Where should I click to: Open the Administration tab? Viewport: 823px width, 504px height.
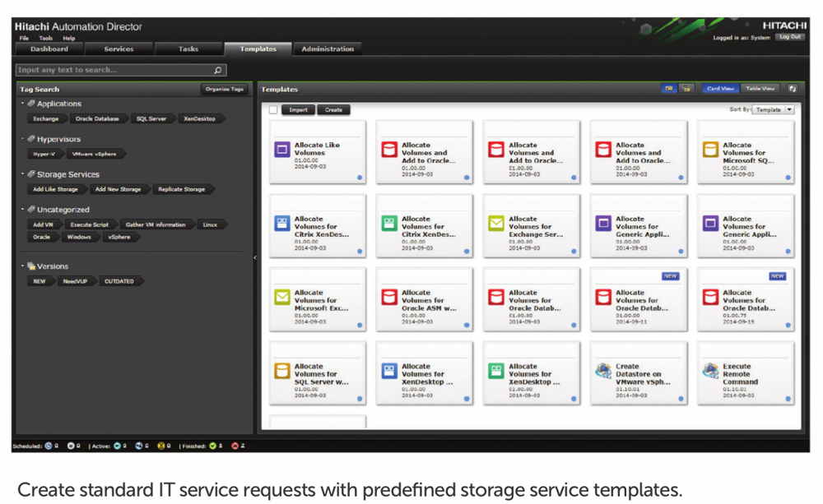328,49
